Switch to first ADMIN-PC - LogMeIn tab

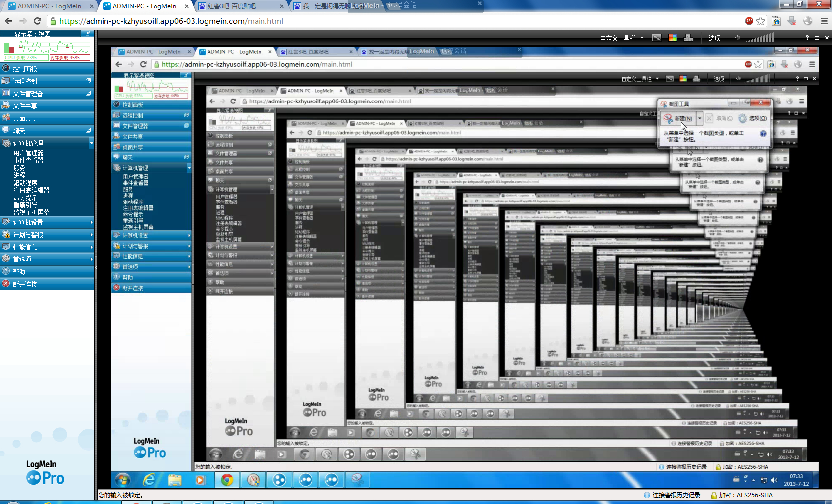click(49, 6)
